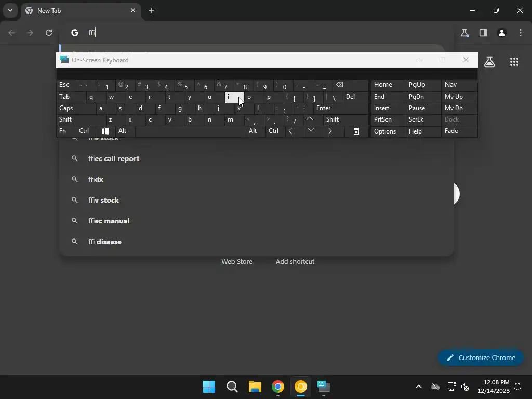Toggle the left Shift key on On-Screen Keyboard
Screen dimensions: 532x399
81,119
